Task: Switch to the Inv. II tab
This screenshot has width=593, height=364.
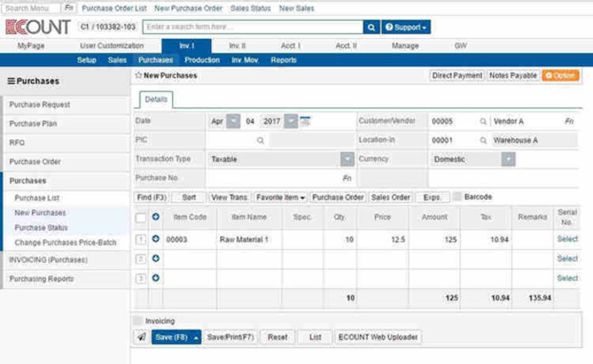Action: [x=236, y=46]
